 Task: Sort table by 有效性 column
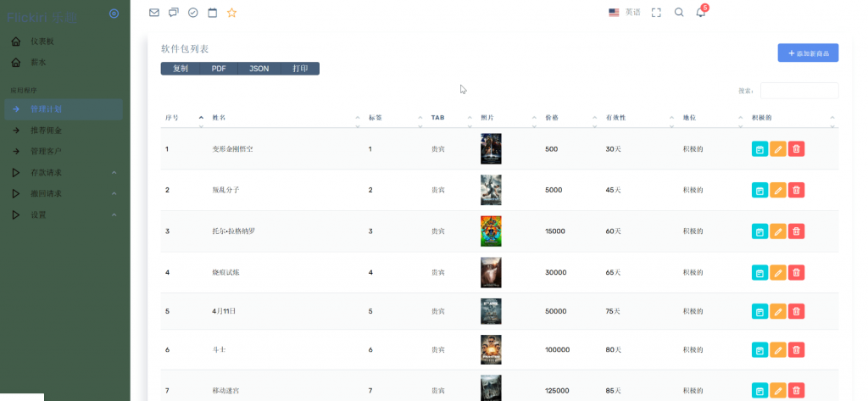coord(640,118)
